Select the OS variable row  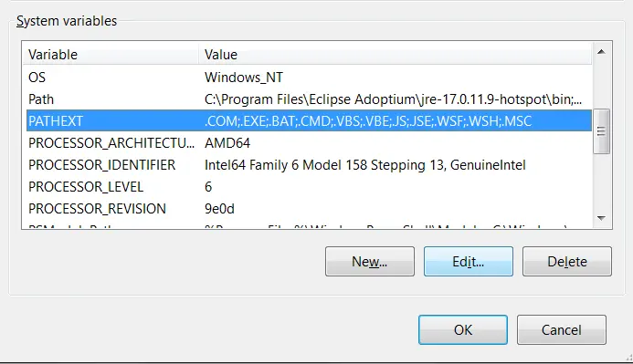point(309,77)
